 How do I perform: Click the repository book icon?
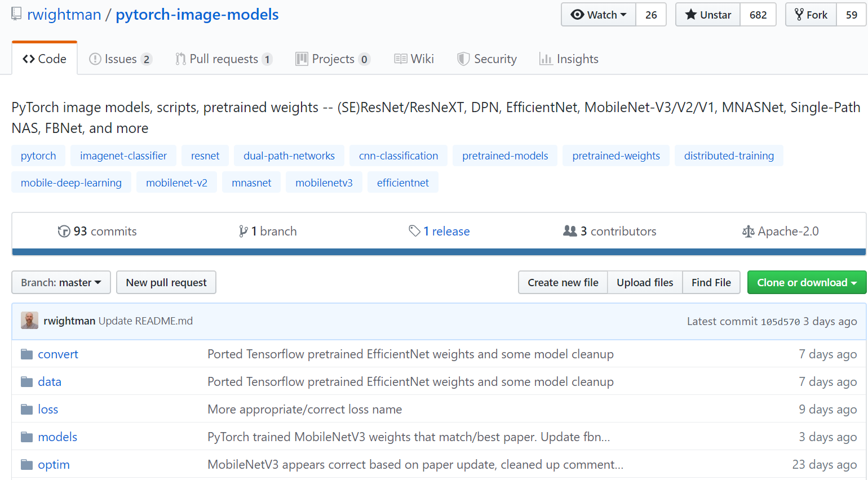[16, 14]
